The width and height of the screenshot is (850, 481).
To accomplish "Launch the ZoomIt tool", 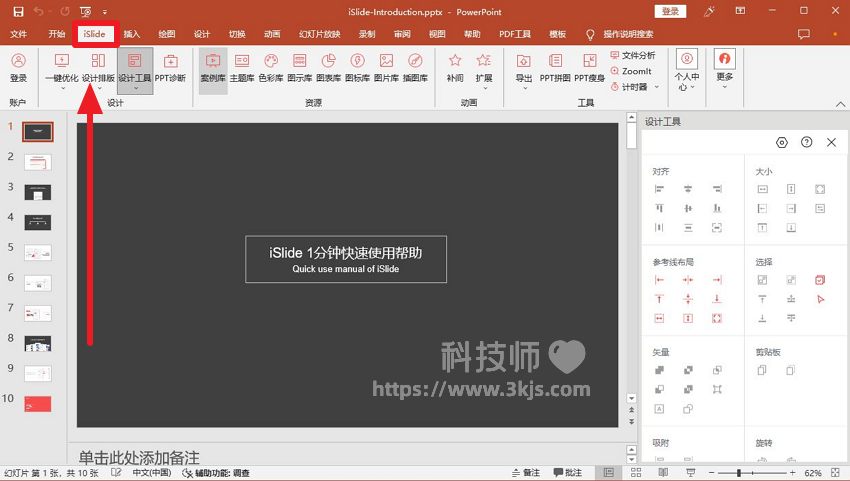I will [631, 71].
